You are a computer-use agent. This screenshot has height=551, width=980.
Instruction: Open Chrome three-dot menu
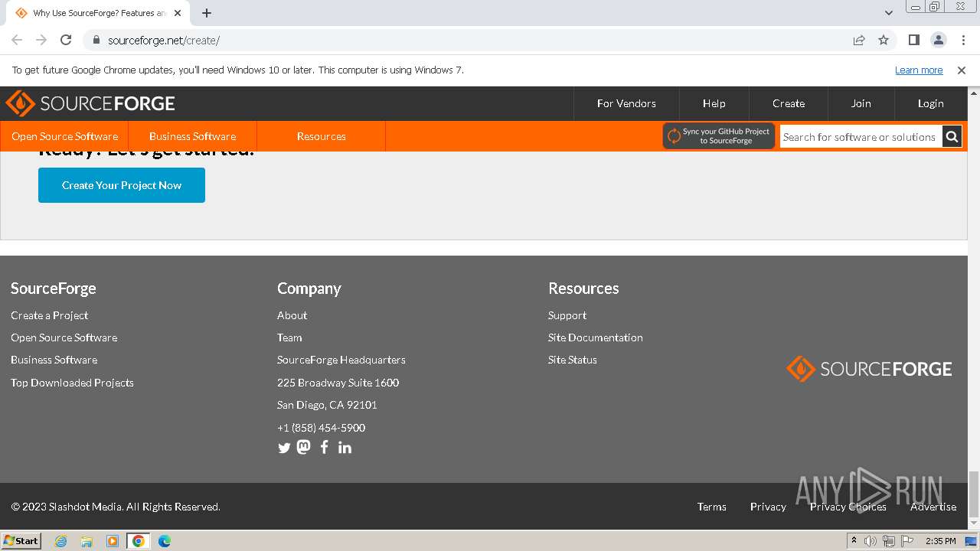click(x=963, y=40)
